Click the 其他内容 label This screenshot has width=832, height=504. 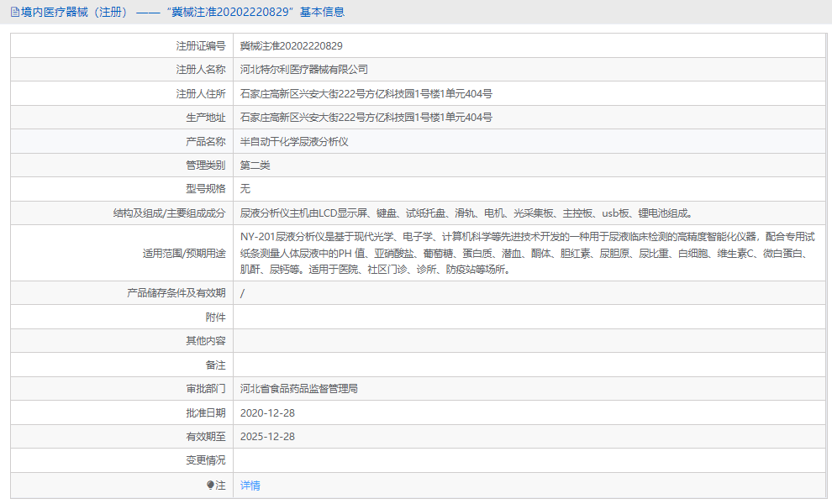(205, 340)
